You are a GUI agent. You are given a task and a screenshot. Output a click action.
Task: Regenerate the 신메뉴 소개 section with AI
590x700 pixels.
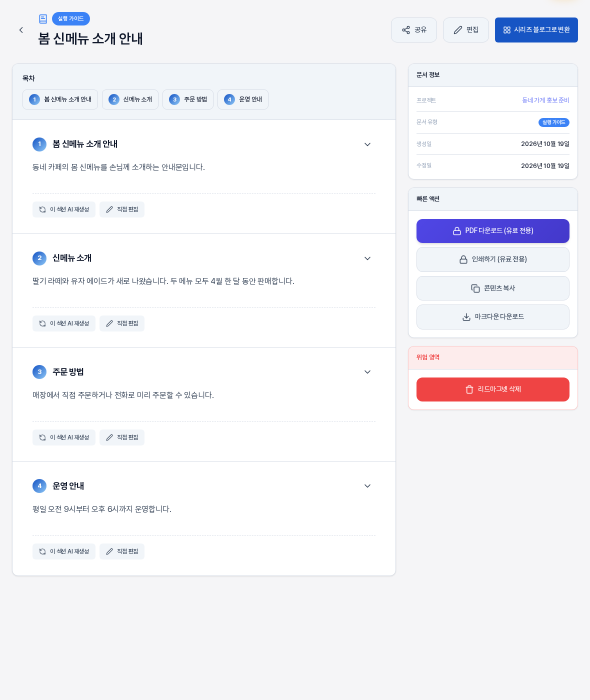64,323
